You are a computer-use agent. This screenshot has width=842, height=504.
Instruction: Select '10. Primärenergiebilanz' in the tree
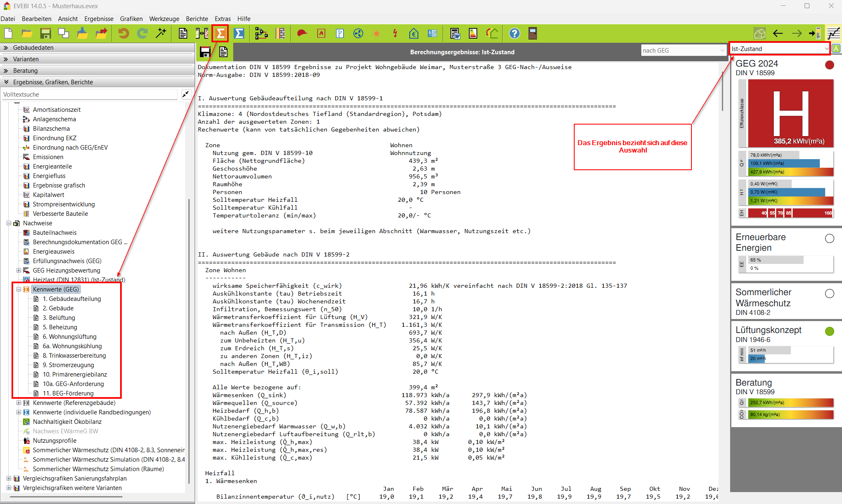(x=75, y=374)
